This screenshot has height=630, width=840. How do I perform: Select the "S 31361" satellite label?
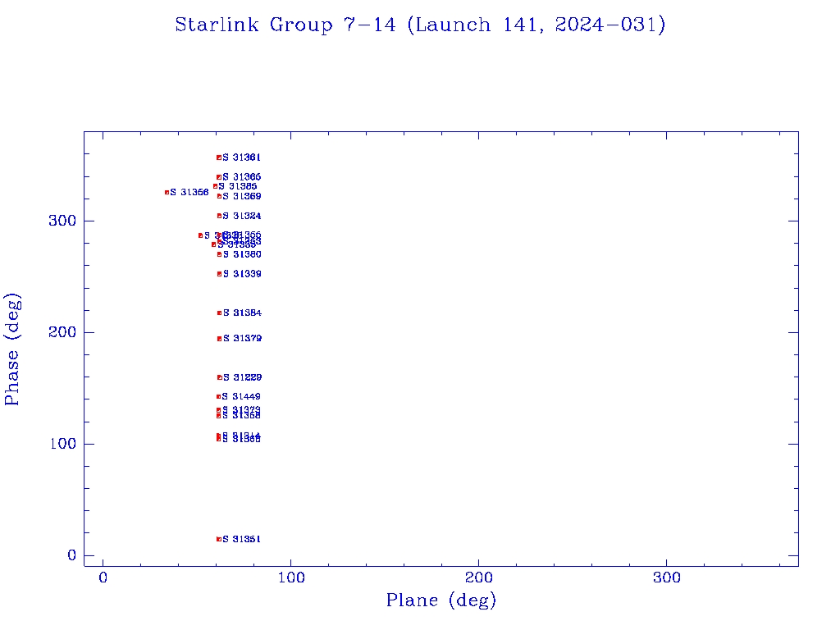[x=242, y=157]
